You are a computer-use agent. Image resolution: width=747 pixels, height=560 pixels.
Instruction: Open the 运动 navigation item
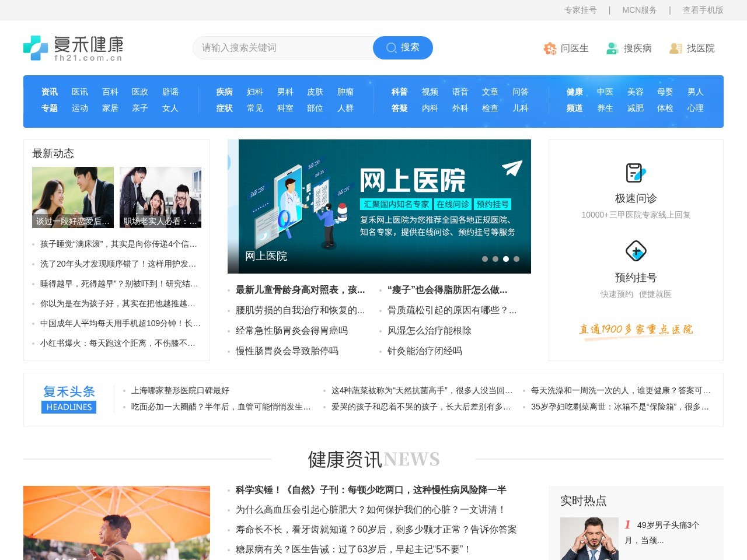coord(80,108)
